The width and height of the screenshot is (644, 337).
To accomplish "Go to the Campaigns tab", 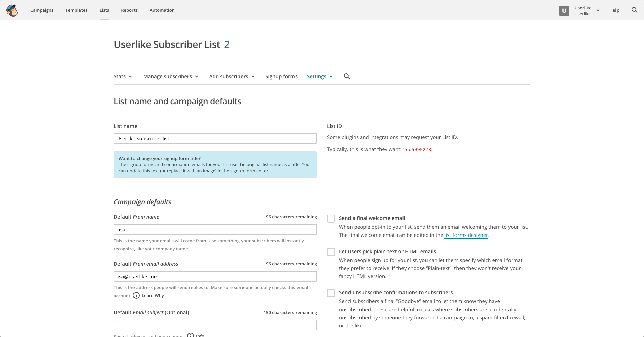I will click(x=42, y=10).
